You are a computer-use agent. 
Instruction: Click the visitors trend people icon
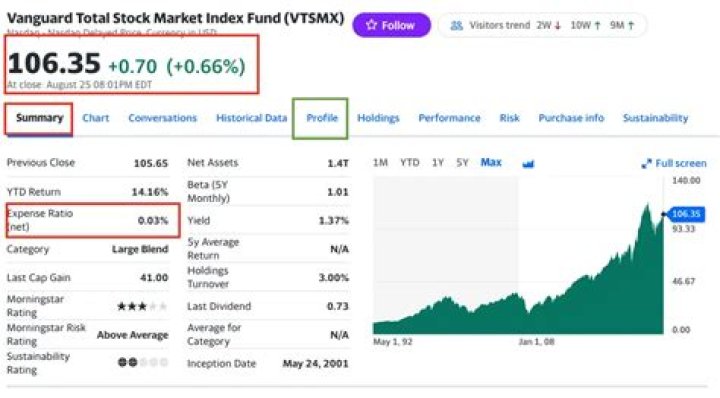(456, 25)
